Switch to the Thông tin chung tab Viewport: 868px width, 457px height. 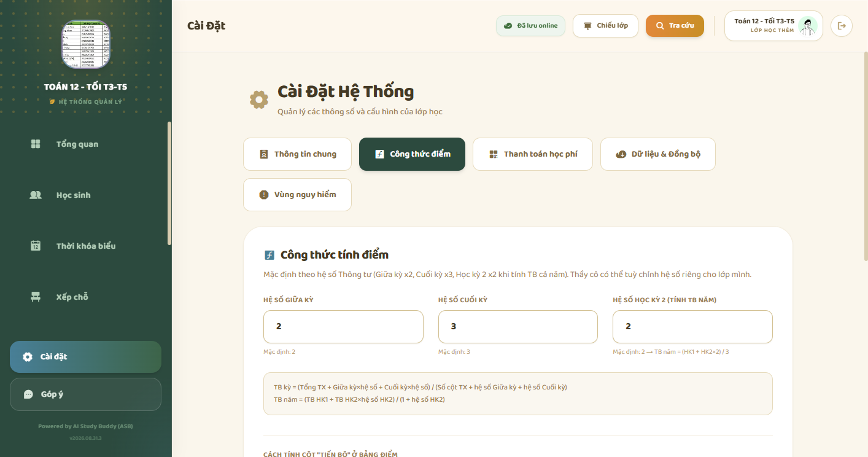pyautogui.click(x=298, y=154)
